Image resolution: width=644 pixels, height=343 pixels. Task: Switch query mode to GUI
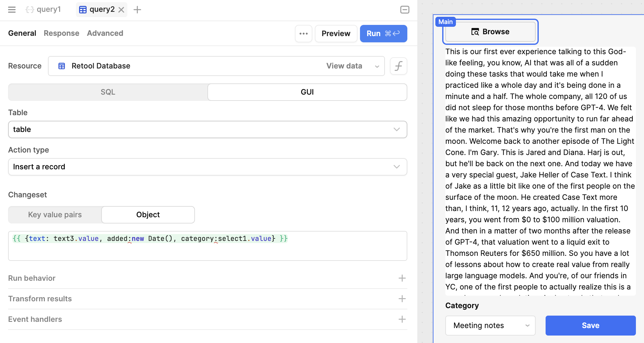(307, 92)
